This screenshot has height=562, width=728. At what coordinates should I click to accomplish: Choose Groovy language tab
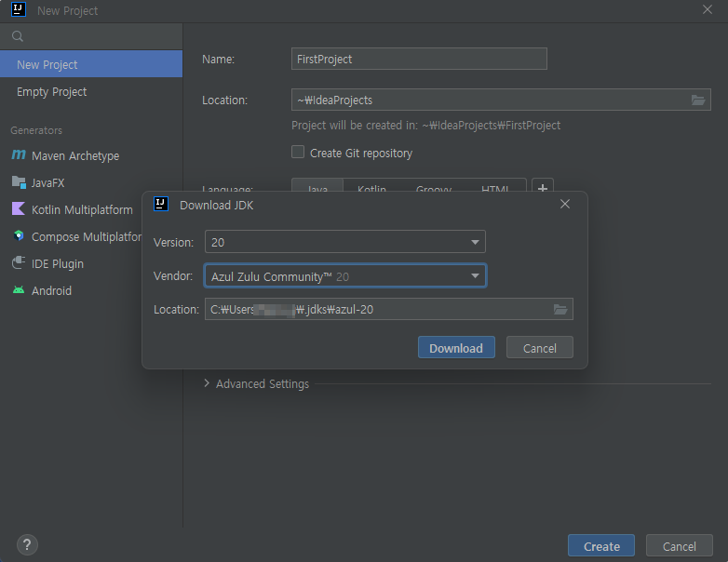pos(434,187)
